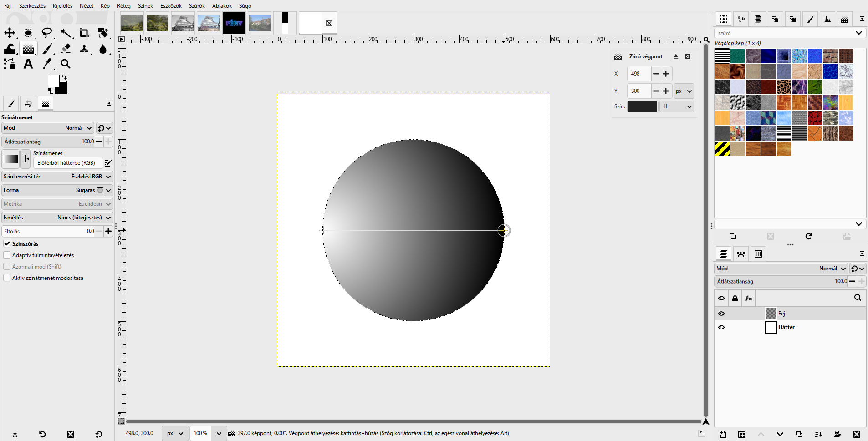868x441 pixels.
Task: Open the Forma Sugaras dropdown
Action: click(x=57, y=190)
